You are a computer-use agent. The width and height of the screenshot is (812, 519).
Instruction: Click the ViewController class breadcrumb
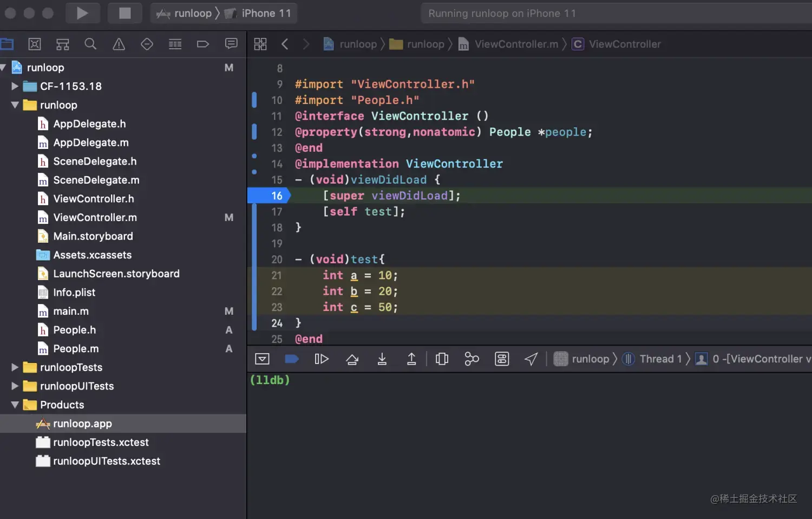616,44
